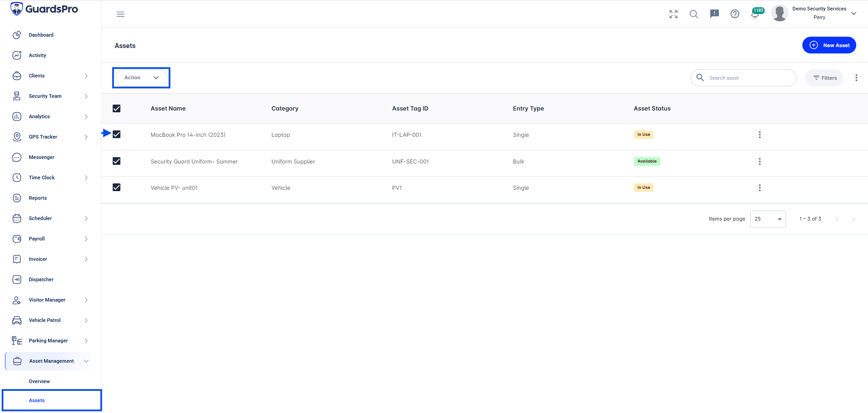The width and height of the screenshot is (868, 413).
Task: Click the New Asset button
Action: (x=829, y=45)
